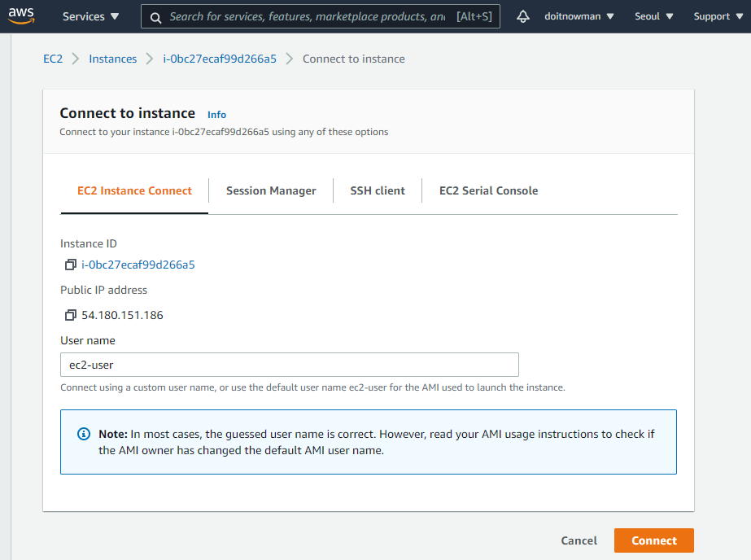The height and width of the screenshot is (560, 751).
Task: Click the 'Connect to instance' breadcrumb text
Action: pyautogui.click(x=353, y=59)
